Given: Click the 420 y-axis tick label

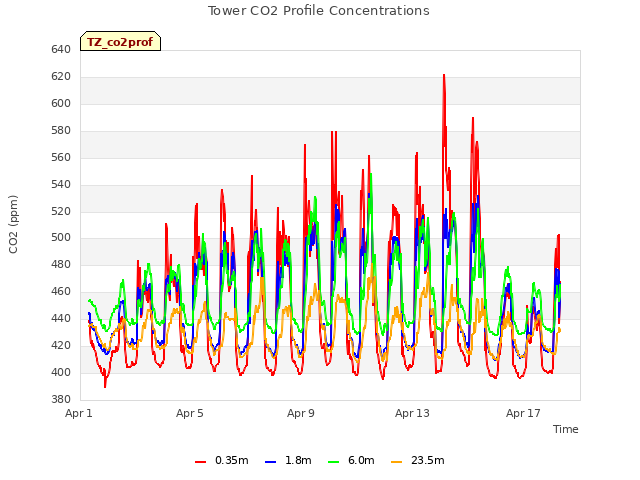Looking at the screenshot, I should (x=61, y=345).
